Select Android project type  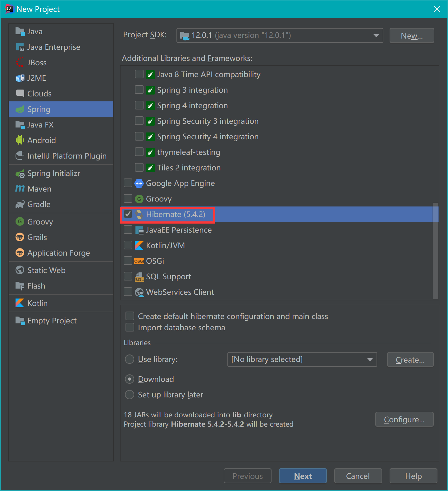[x=61, y=140]
